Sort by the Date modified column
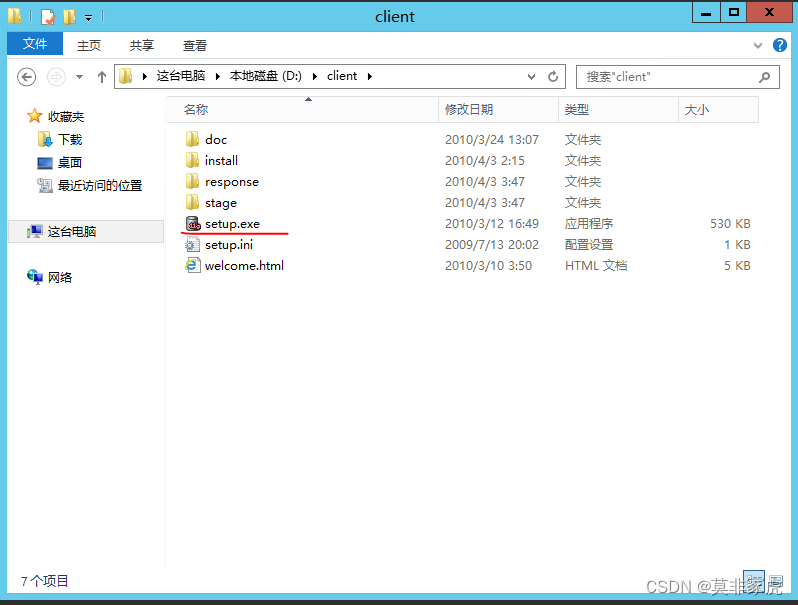This screenshot has width=798, height=605. (498, 109)
